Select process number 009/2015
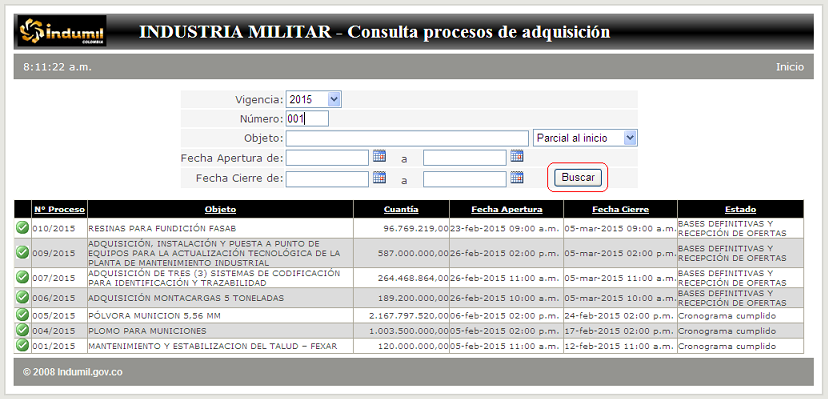Screen dimensions: 828x399 coord(54,253)
